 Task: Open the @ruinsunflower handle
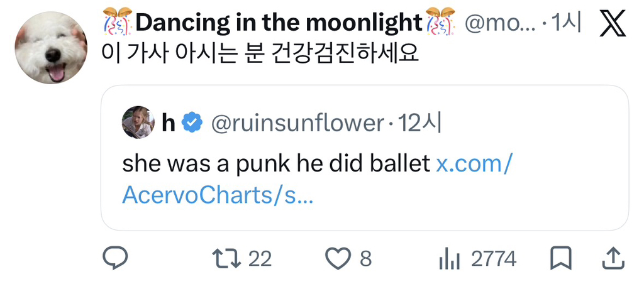click(297, 123)
